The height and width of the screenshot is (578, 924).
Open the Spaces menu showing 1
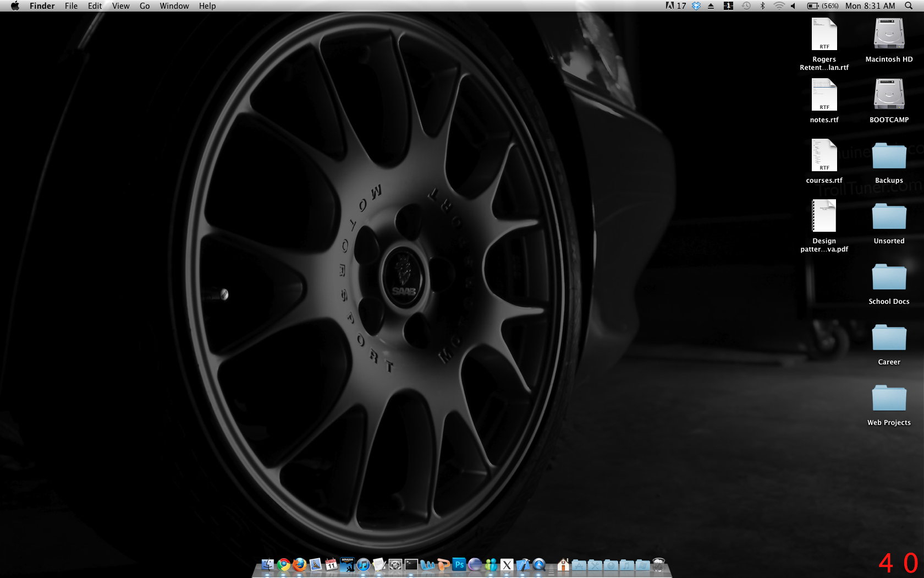[728, 6]
